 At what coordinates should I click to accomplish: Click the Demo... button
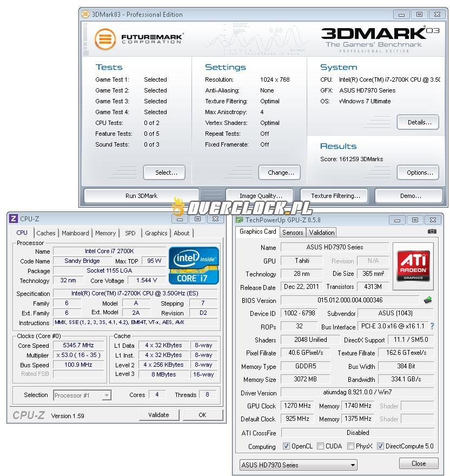409,196
